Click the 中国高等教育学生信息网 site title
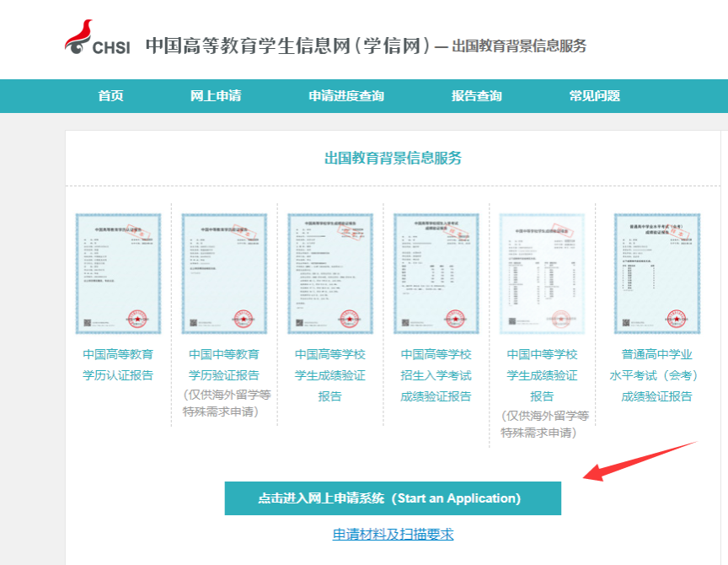Screen dimensions: 728x565 tap(286, 46)
